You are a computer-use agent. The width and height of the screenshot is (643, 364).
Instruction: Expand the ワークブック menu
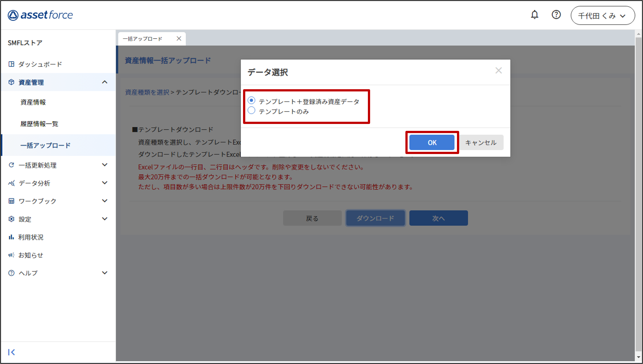click(105, 201)
